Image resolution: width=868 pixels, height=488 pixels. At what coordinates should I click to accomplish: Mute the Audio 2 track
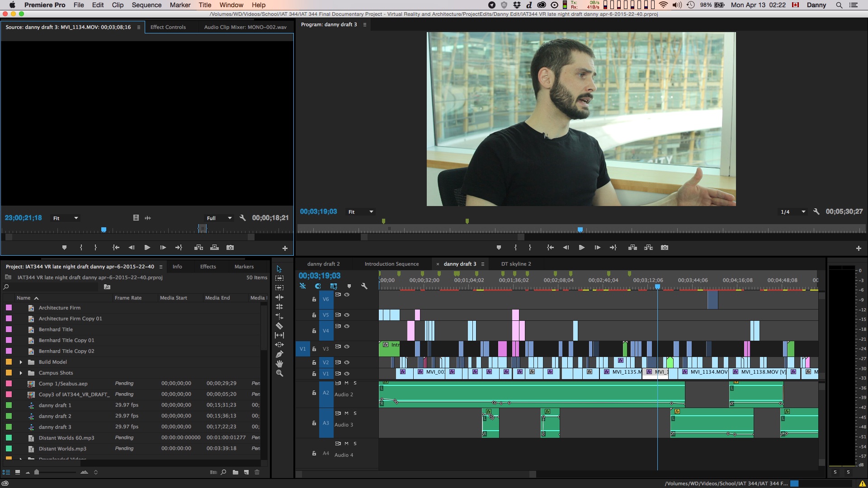pos(347,383)
